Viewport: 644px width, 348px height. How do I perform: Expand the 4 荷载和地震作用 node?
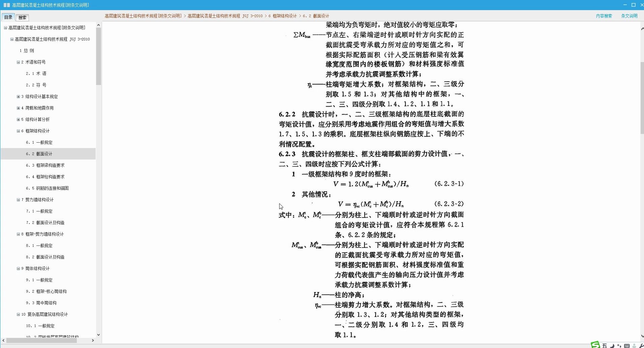[18, 108]
